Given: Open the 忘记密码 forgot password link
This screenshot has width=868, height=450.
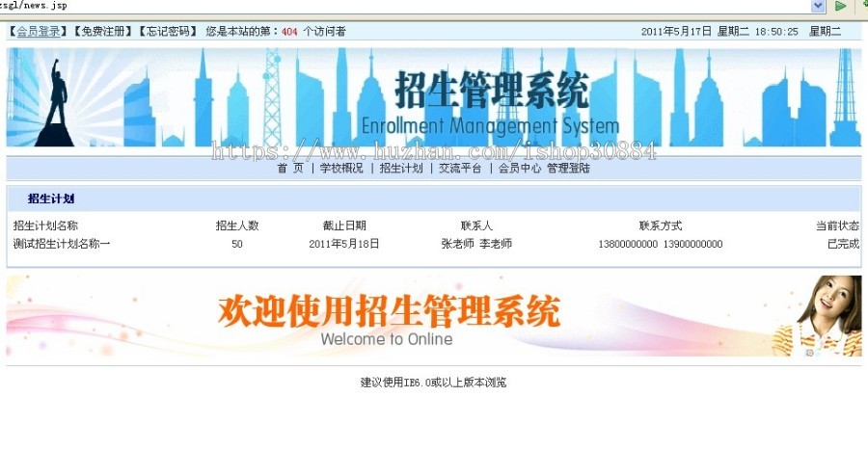Looking at the screenshot, I should 168,32.
